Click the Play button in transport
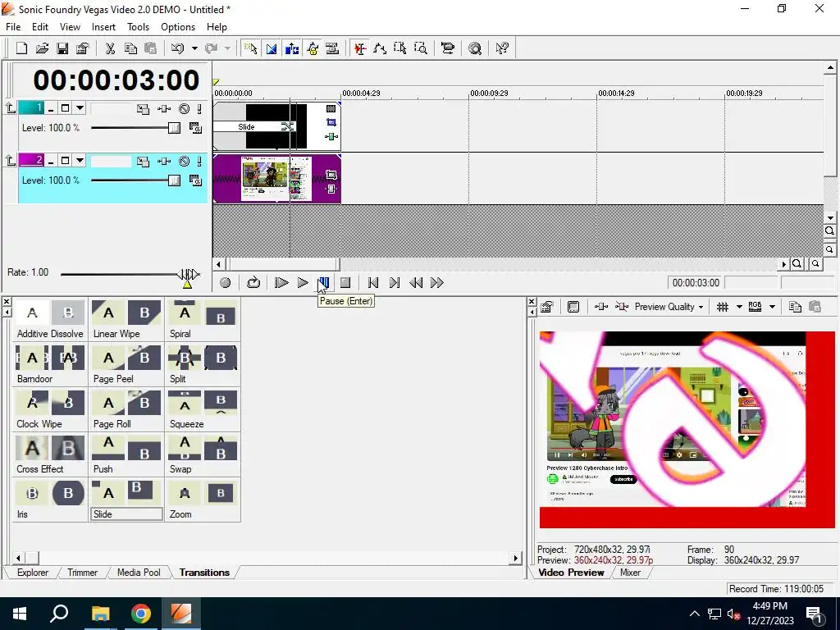The image size is (840, 630). point(303,283)
